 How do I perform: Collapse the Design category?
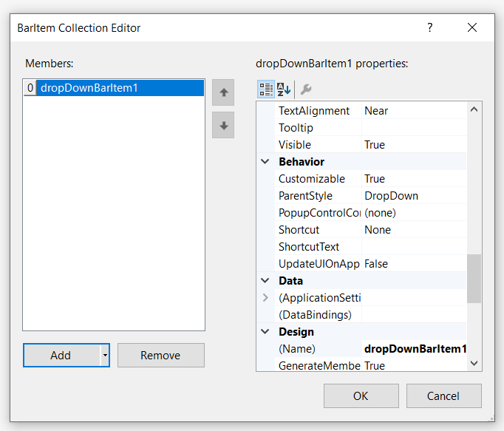[x=265, y=331]
